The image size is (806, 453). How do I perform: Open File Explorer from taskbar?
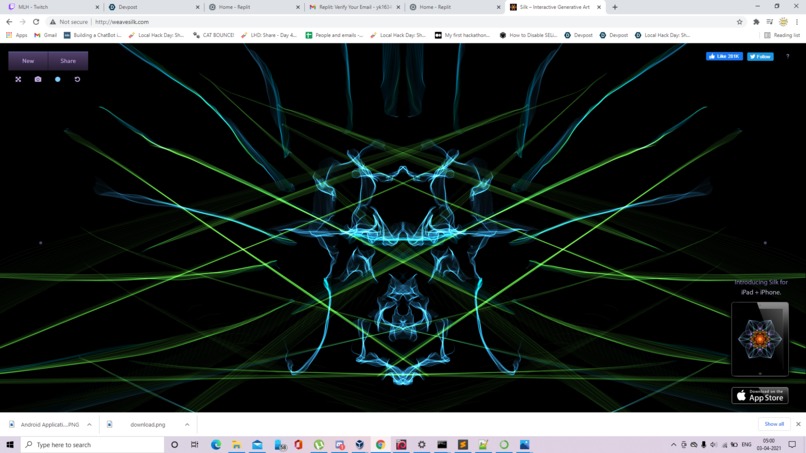click(x=236, y=444)
